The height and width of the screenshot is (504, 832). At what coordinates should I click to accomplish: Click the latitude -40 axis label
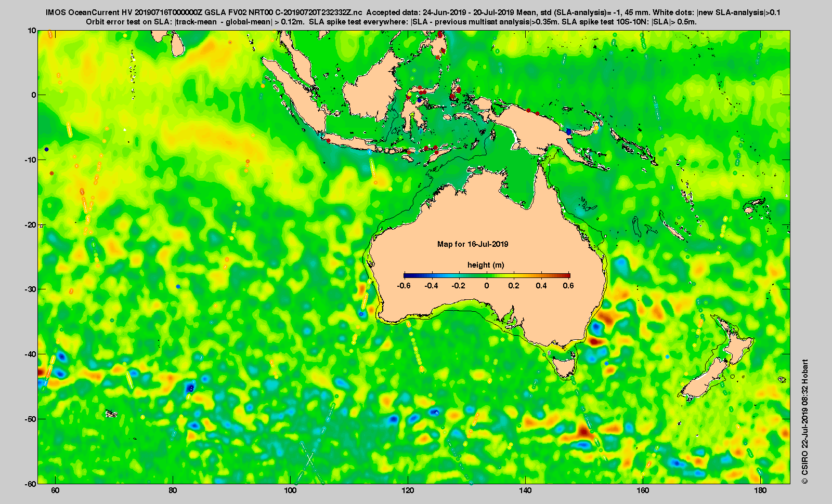pyautogui.click(x=30, y=354)
